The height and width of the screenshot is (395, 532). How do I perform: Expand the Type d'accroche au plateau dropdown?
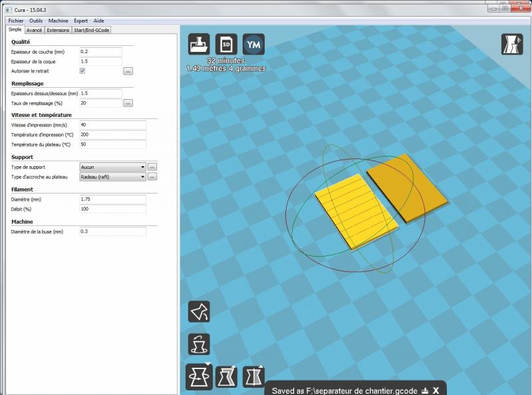[x=112, y=177]
